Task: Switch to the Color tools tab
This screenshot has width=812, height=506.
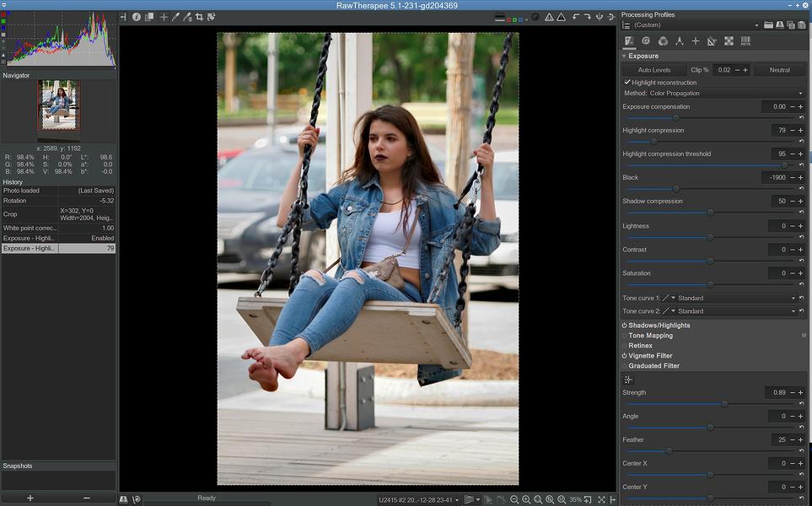Action: pos(663,41)
